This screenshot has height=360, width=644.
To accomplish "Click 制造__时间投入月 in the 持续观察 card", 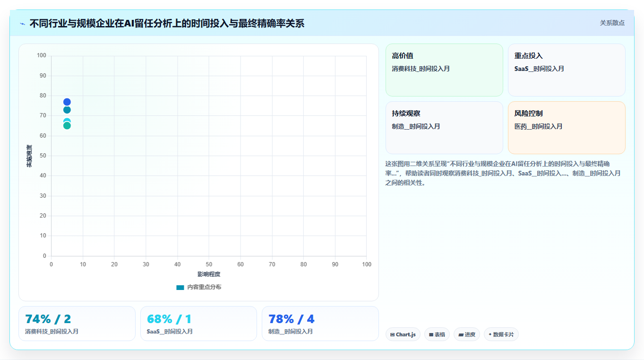I will tap(416, 127).
